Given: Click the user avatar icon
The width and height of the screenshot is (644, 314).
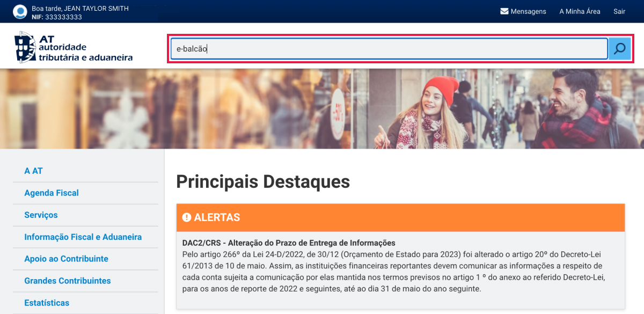Looking at the screenshot, I should [x=20, y=12].
